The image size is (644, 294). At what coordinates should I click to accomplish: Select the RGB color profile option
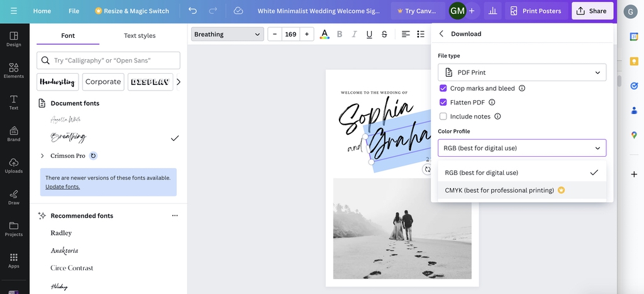521,172
